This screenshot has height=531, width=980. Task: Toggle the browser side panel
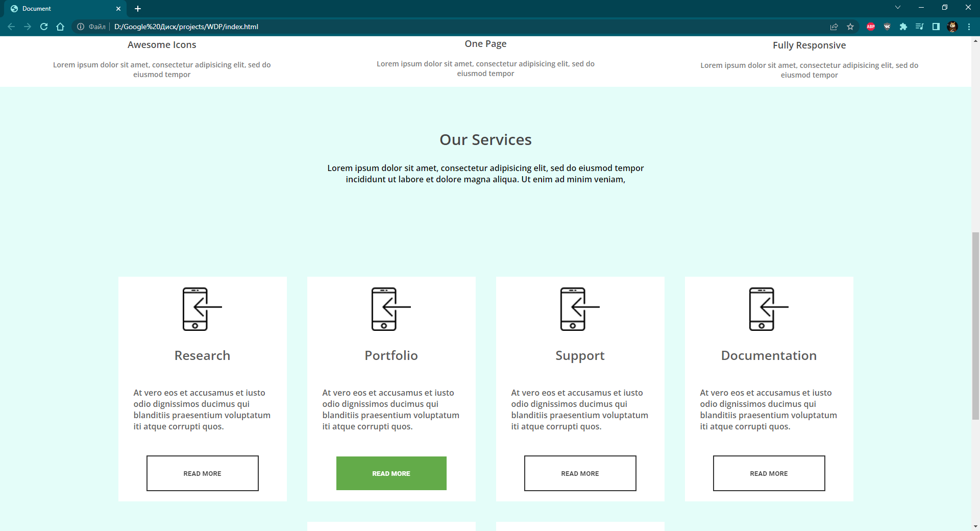pos(936,27)
